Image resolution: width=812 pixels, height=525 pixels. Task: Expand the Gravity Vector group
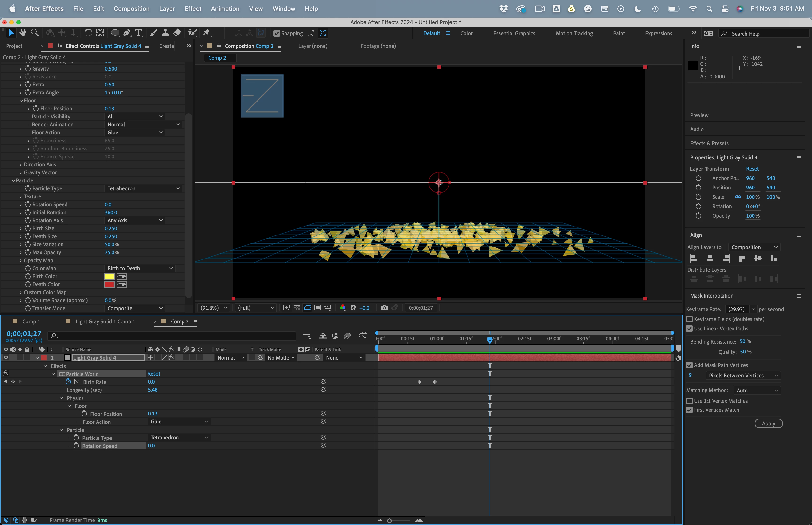coord(20,172)
